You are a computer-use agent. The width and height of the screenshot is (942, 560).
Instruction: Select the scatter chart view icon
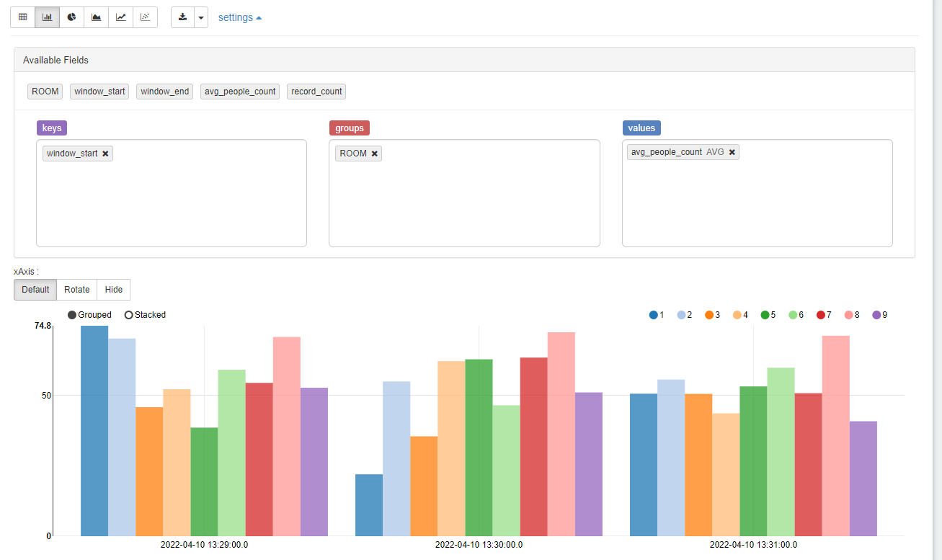coord(146,17)
